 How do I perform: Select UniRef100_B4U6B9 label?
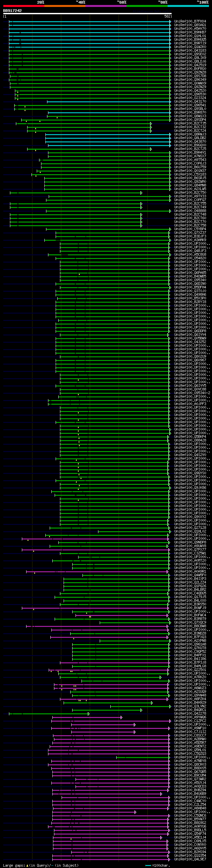(x=190, y=793)
